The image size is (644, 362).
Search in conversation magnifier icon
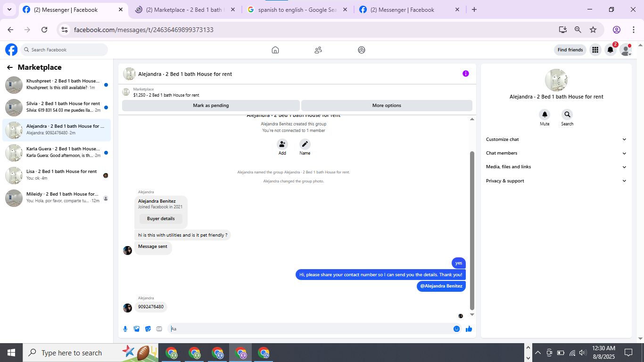point(567,115)
